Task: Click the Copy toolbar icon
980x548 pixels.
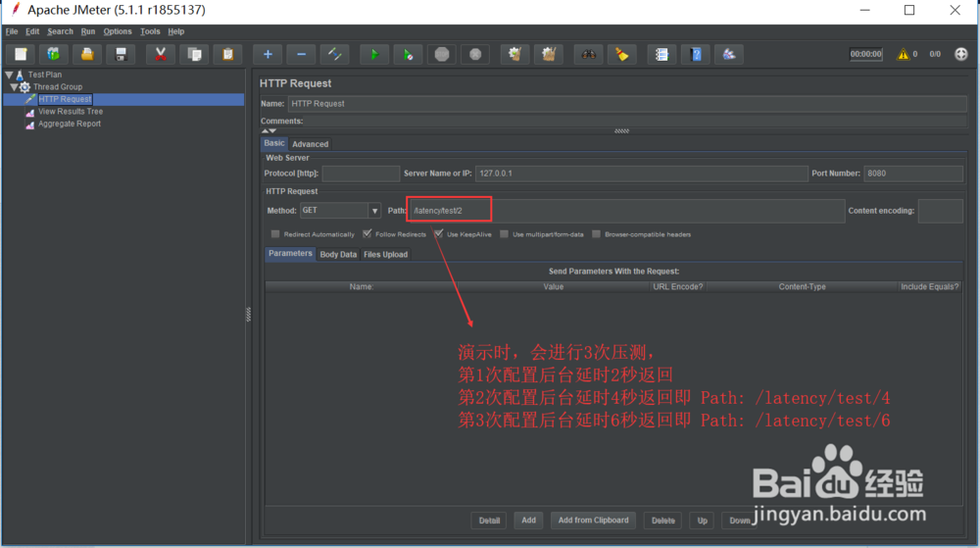Action: (x=194, y=54)
